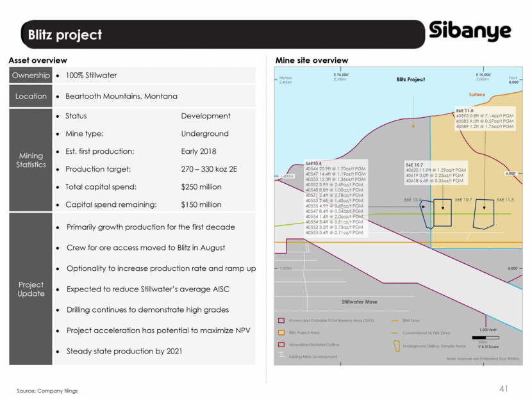
Task: Click the green Conventional 56 FWL Drive line
Action: pos(395,332)
